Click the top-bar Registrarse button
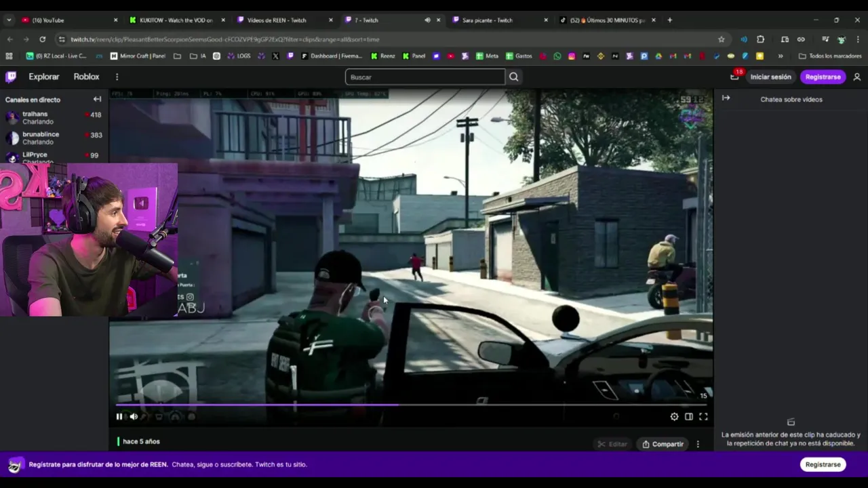The height and width of the screenshot is (488, 868). (823, 77)
